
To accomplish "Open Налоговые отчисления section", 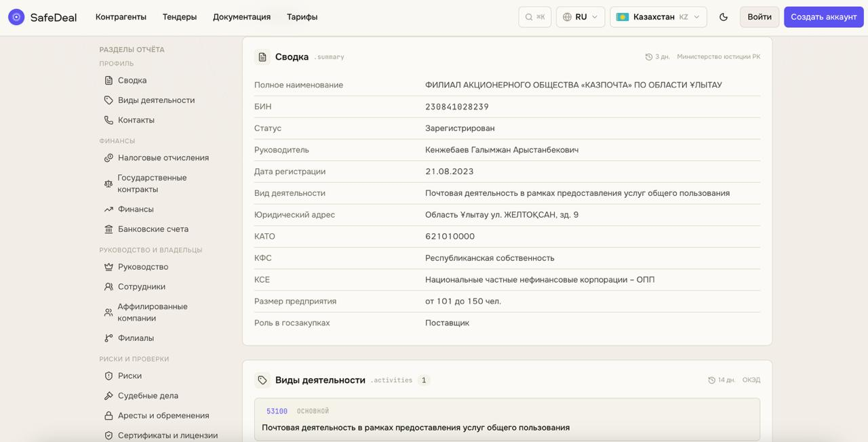I will pyautogui.click(x=163, y=157).
